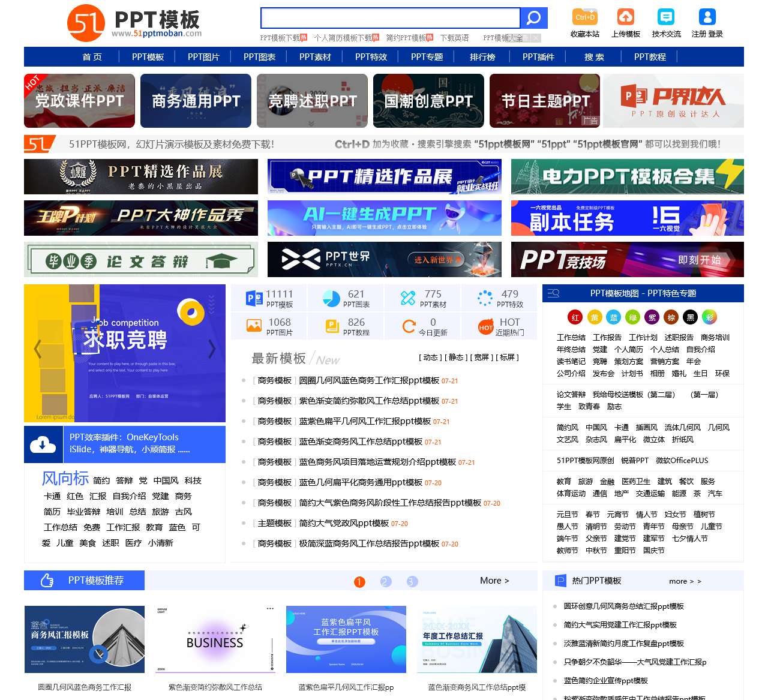768x700 pixels.
Task: Open the PPT图表 navigation tab
Action: (x=260, y=57)
